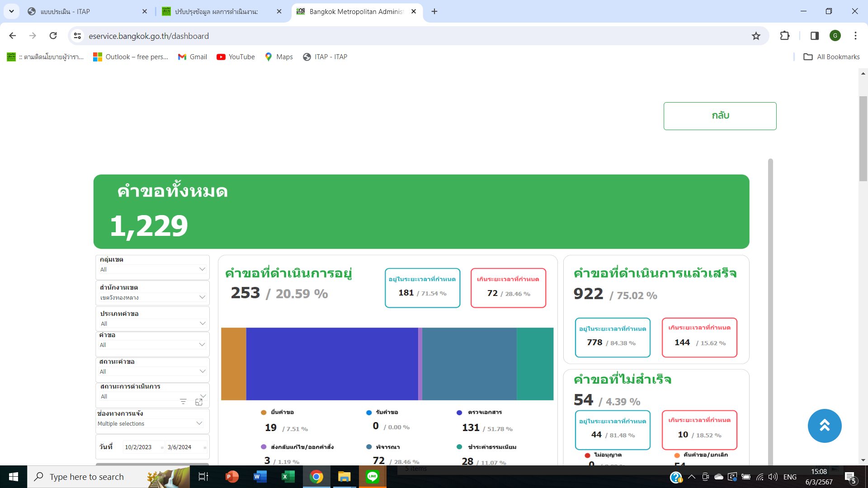Click the site information icon in address bar
This screenshot has width=868, height=488.
tap(78, 36)
